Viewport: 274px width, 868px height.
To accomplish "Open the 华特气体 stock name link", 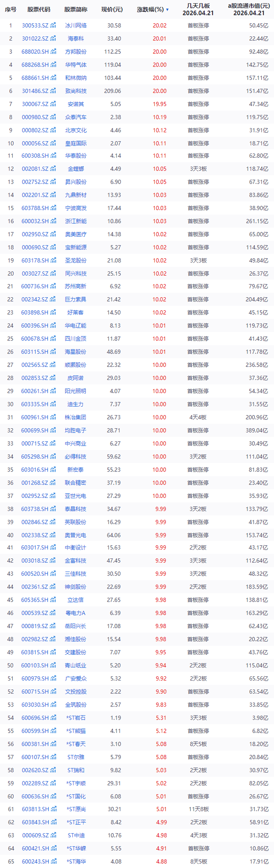I will [x=76, y=65].
